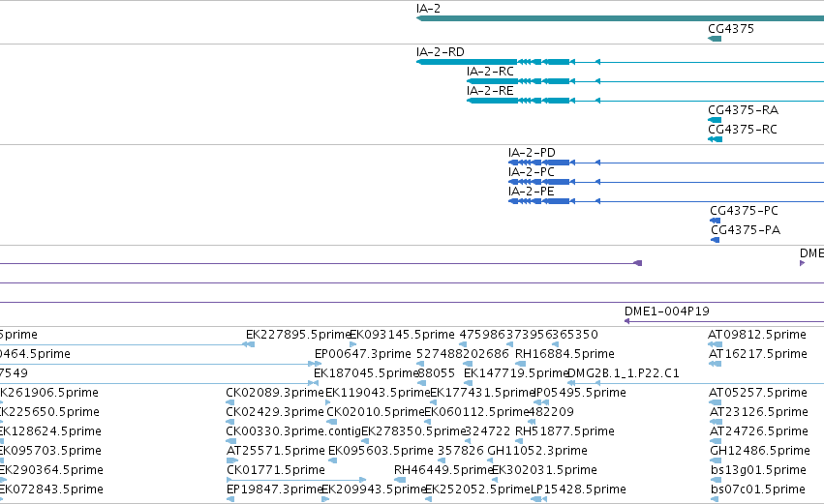Image resolution: width=824 pixels, height=504 pixels.
Task: Click the arrow glyph under CK01771.5prime
Action: pos(296,480)
